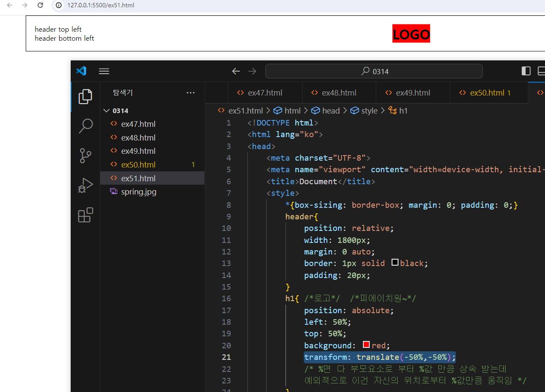The image size is (545, 392).
Task: Click the header selector on line 9
Action: pyautogui.click(x=299, y=217)
